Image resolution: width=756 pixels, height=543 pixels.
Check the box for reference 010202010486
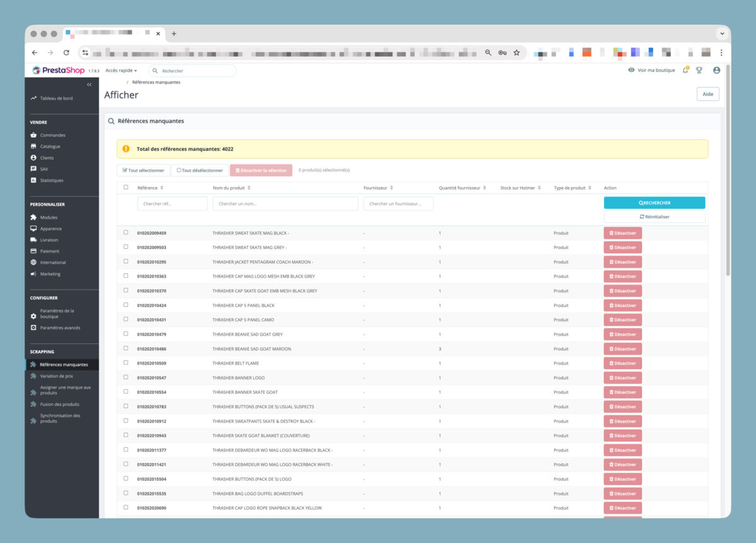coord(126,348)
